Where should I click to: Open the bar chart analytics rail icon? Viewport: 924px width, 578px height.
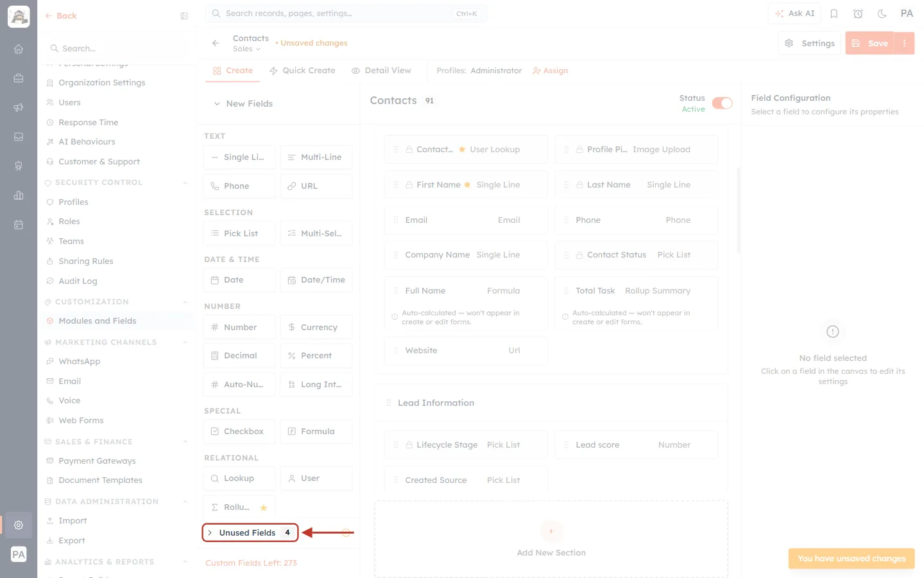click(19, 195)
